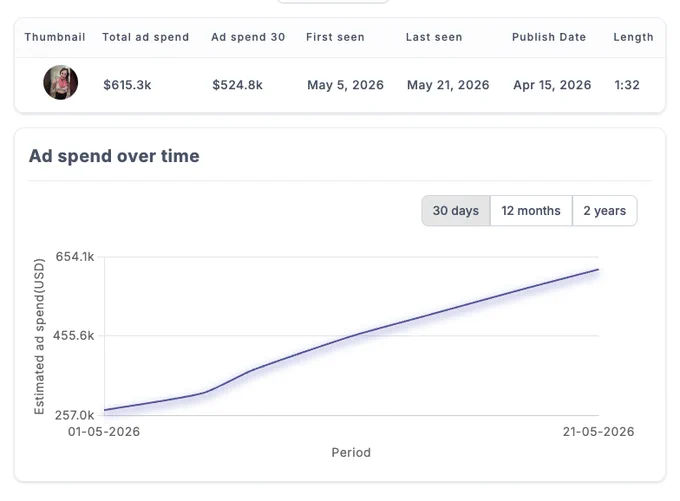680x501 pixels.
Task: Click the May 21, 2026 last seen date
Action: coord(448,85)
